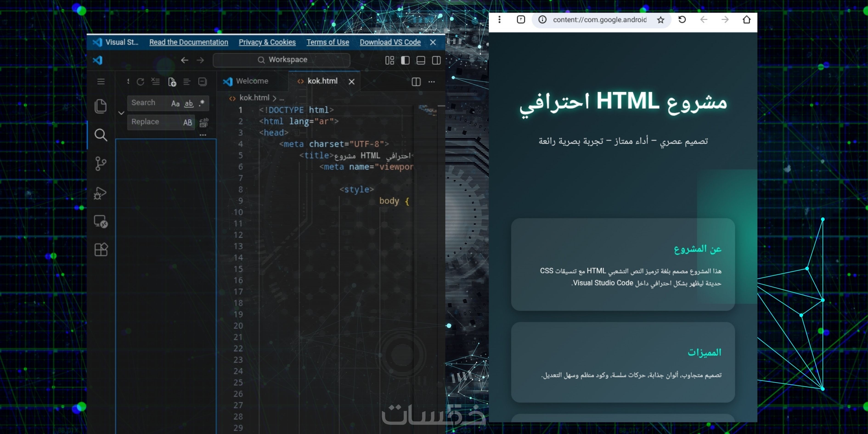Toggle Preserve Case in Replace box
The width and height of the screenshot is (868, 434).
[187, 122]
